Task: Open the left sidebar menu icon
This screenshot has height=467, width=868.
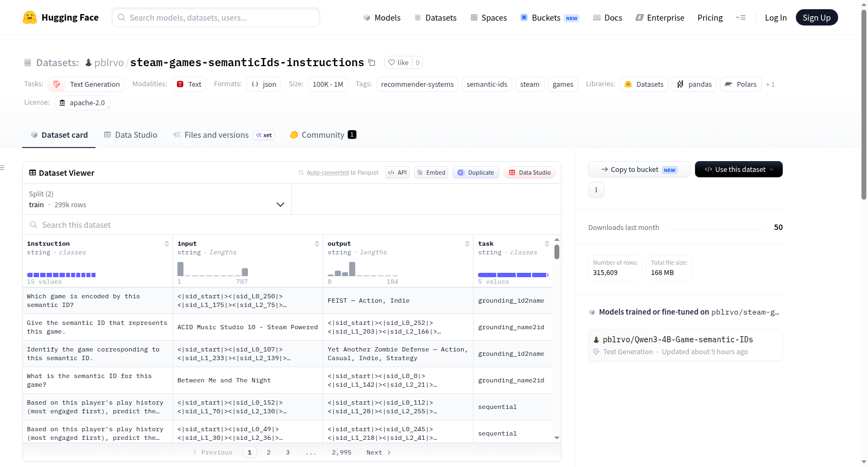Action: click(2, 168)
